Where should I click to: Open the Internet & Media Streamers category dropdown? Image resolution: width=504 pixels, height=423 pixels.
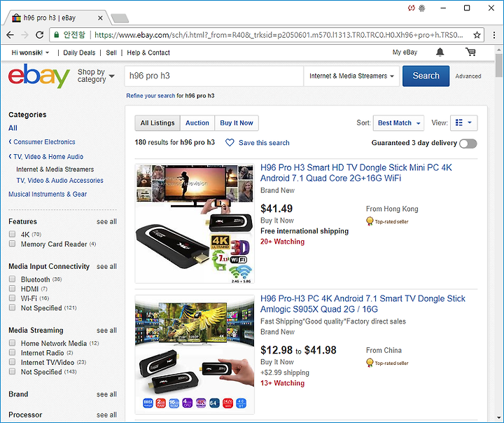(351, 76)
